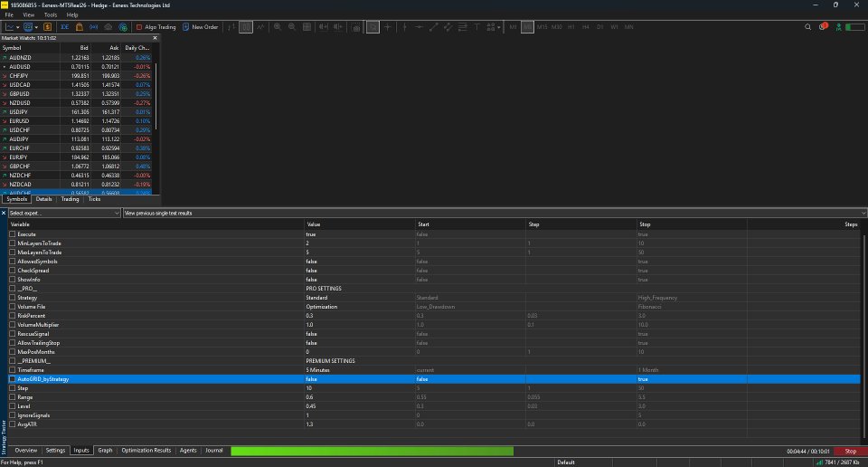Click the tile windows grid icon
This screenshot has width=868, height=467.
(x=307, y=26)
